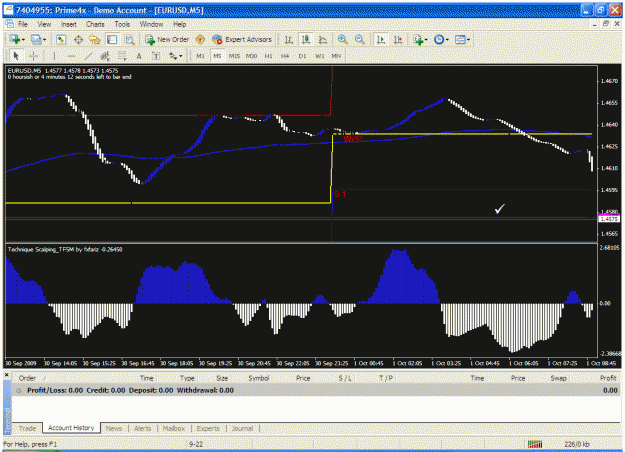625x452 pixels.
Task: Open the Navigator folder icon
Action: point(95,39)
